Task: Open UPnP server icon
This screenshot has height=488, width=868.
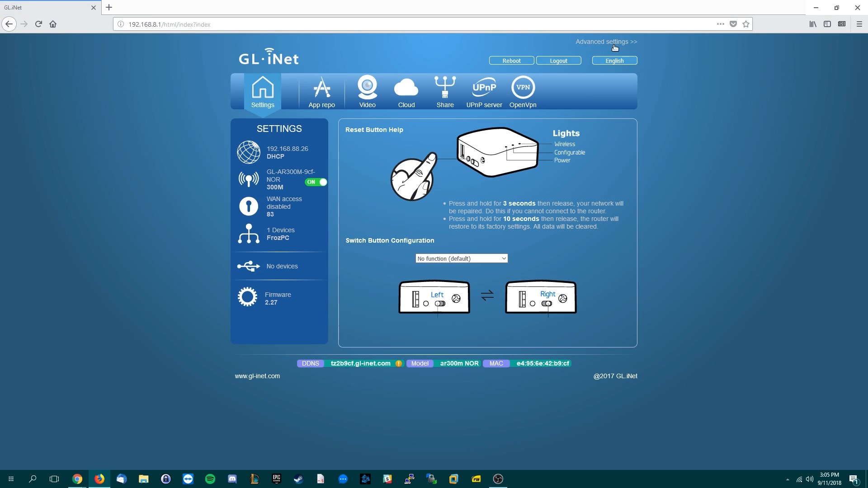Action: [x=484, y=88]
